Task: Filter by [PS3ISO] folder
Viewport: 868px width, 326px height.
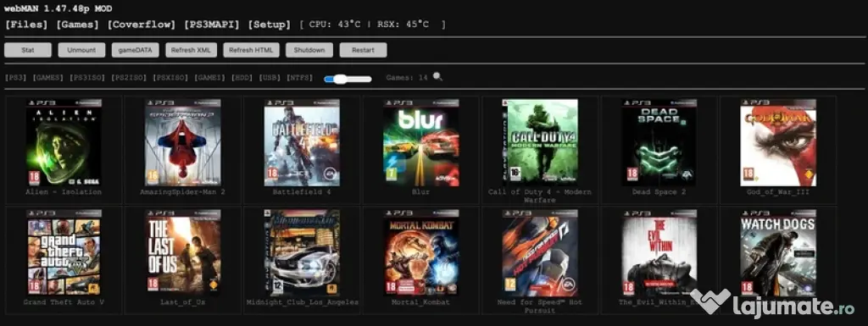Action: [87, 78]
